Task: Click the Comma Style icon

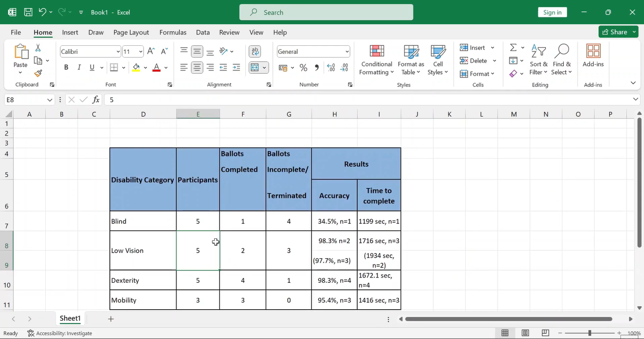Action: [x=317, y=68]
